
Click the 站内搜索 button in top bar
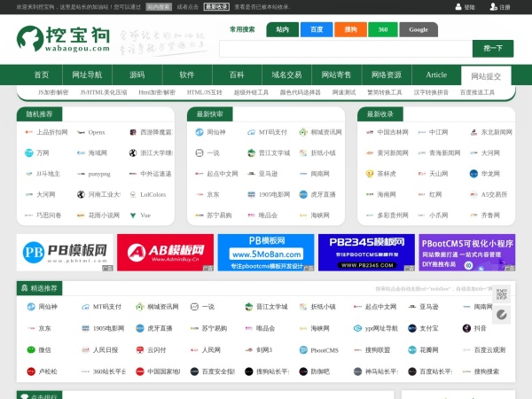[x=159, y=7]
